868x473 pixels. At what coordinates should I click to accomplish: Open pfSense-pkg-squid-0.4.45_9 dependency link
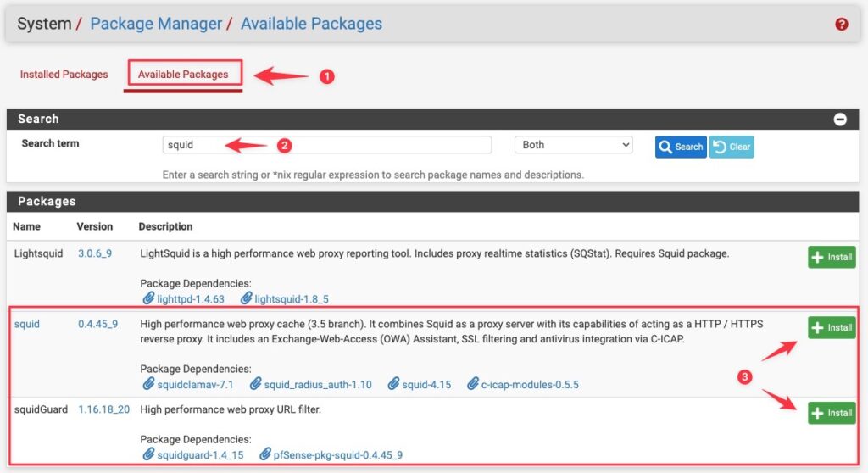pyautogui.click(x=337, y=454)
